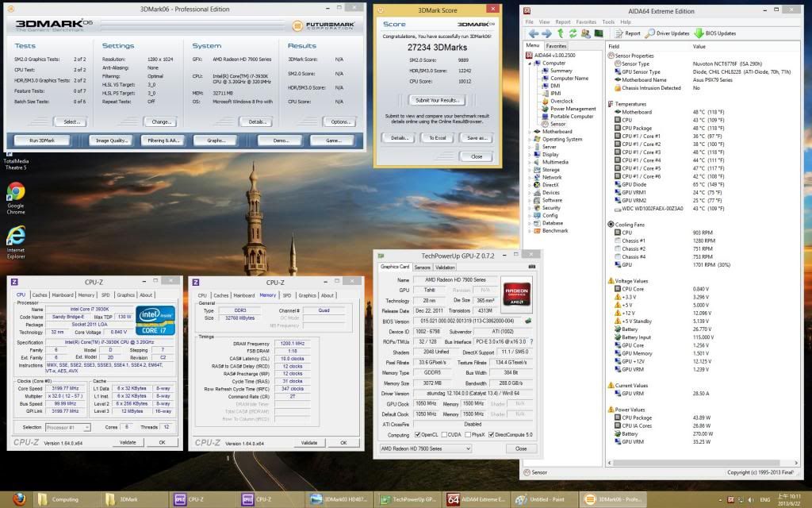Open Report from AIDA64 toolbar
This screenshot has width=812, height=508.
(x=627, y=33)
